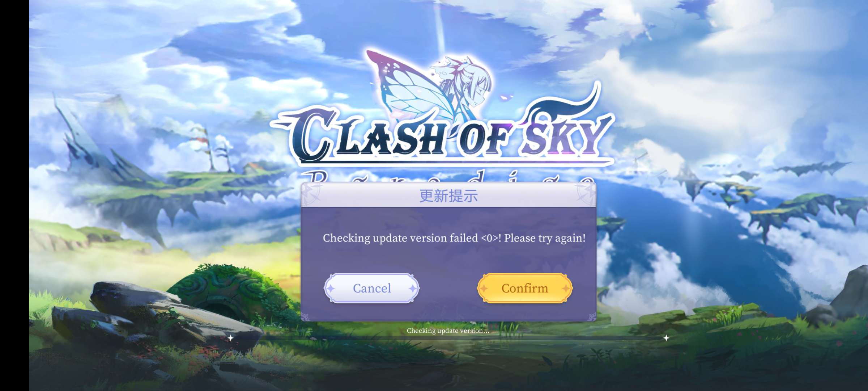This screenshot has width=868, height=391.
Task: Click the right sparkle on Cancel button
Action: [413, 289]
